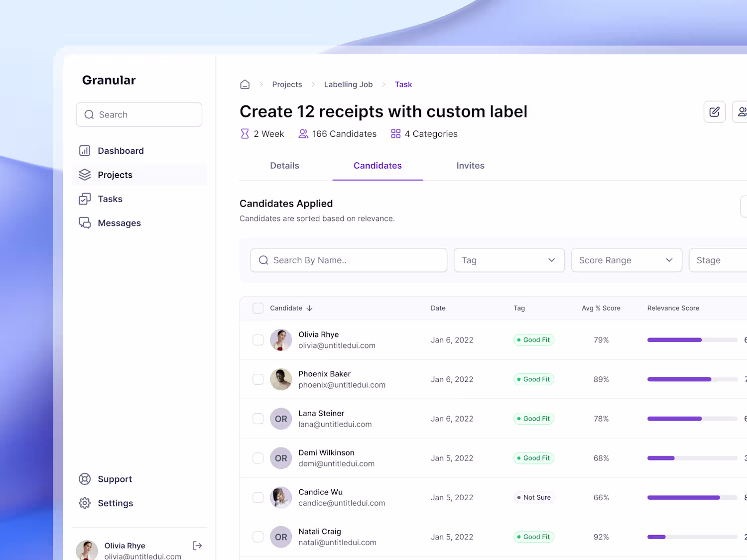Switch to the Details tab

[x=284, y=166]
